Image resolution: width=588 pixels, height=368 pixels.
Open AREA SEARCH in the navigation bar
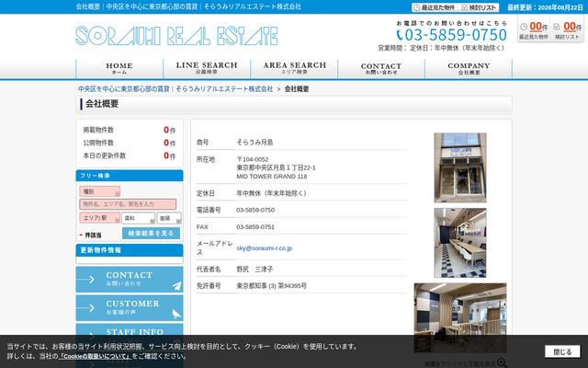(294, 68)
